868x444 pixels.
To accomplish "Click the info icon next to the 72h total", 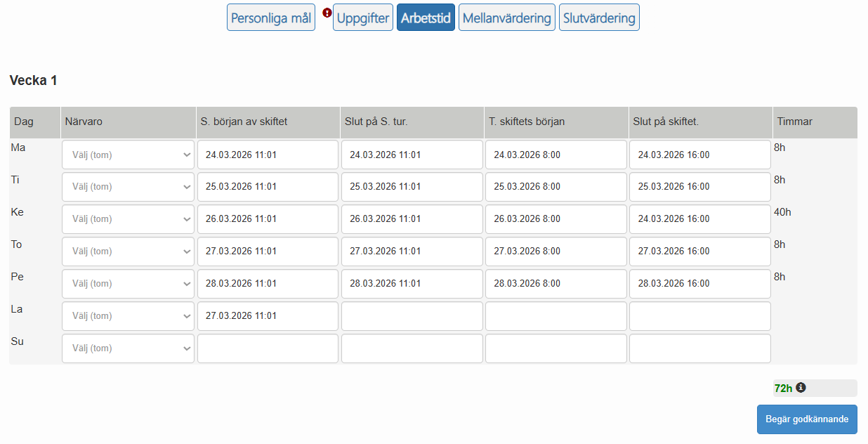I will point(801,387).
